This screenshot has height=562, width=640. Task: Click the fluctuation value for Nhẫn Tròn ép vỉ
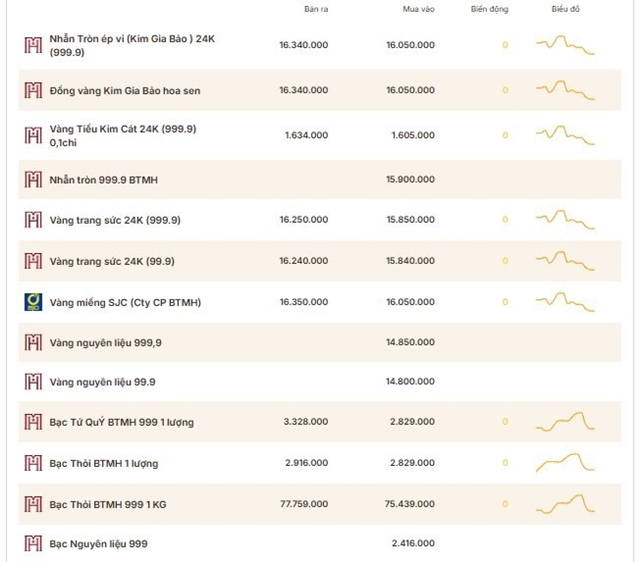pyautogui.click(x=505, y=45)
